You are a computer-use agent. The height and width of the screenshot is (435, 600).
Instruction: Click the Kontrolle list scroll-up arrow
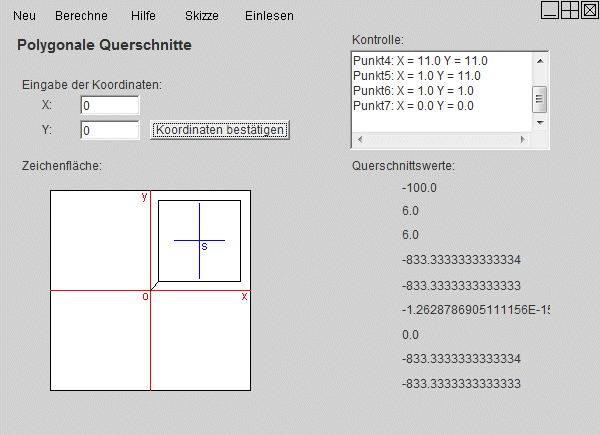540,60
